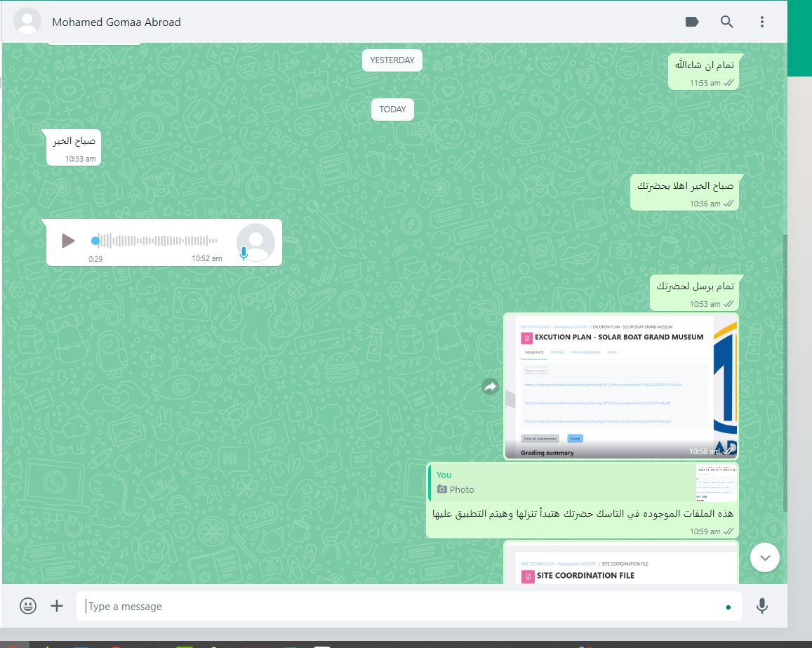Image resolution: width=812 pixels, height=648 pixels.
Task: Focus the "Type a message" input field
Action: click(409, 606)
